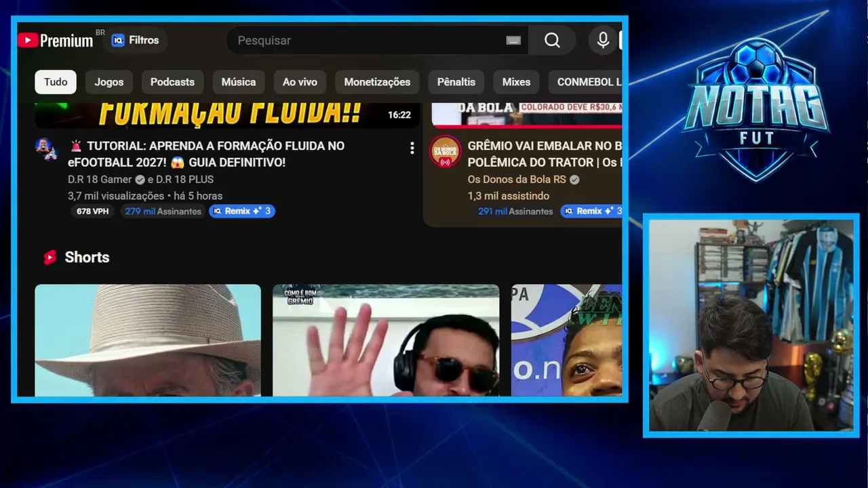This screenshot has width=868, height=488.
Task: Open the D.R 18 Gamer channel name
Action: click(100, 180)
